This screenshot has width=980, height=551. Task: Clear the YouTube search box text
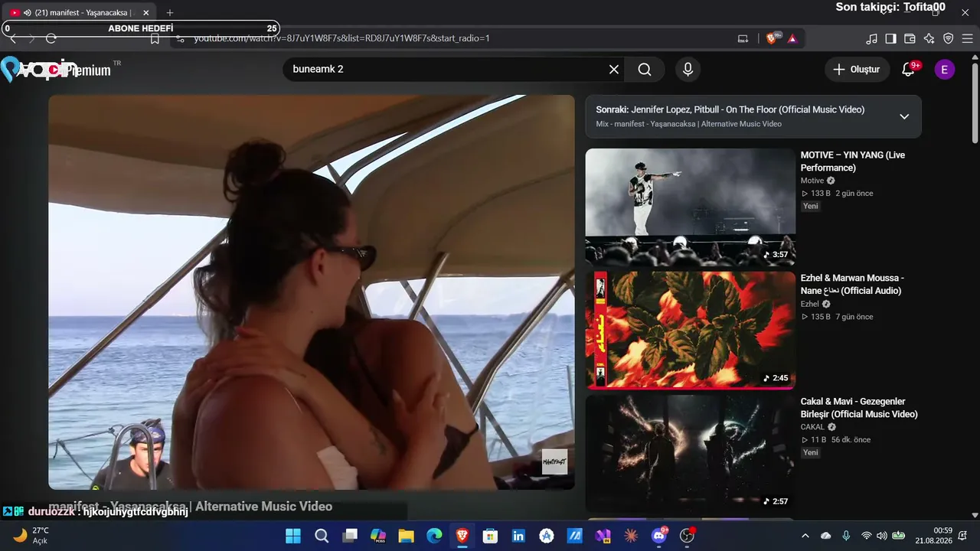(x=614, y=70)
